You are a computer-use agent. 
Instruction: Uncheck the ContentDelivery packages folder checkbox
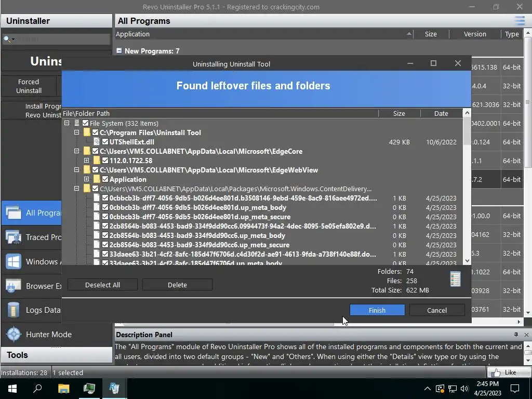point(95,189)
